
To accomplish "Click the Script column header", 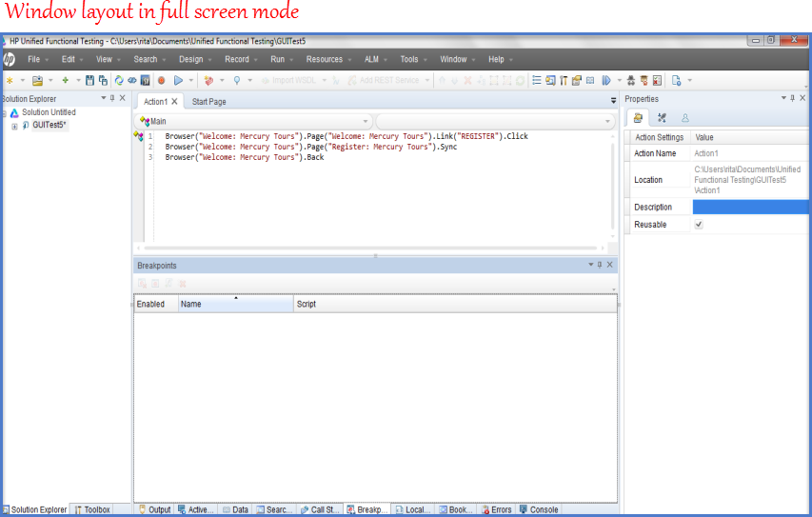I will (455, 304).
